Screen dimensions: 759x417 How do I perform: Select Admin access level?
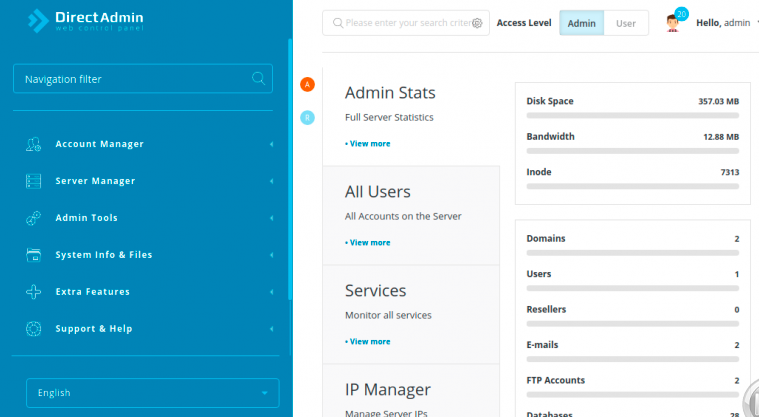point(581,23)
